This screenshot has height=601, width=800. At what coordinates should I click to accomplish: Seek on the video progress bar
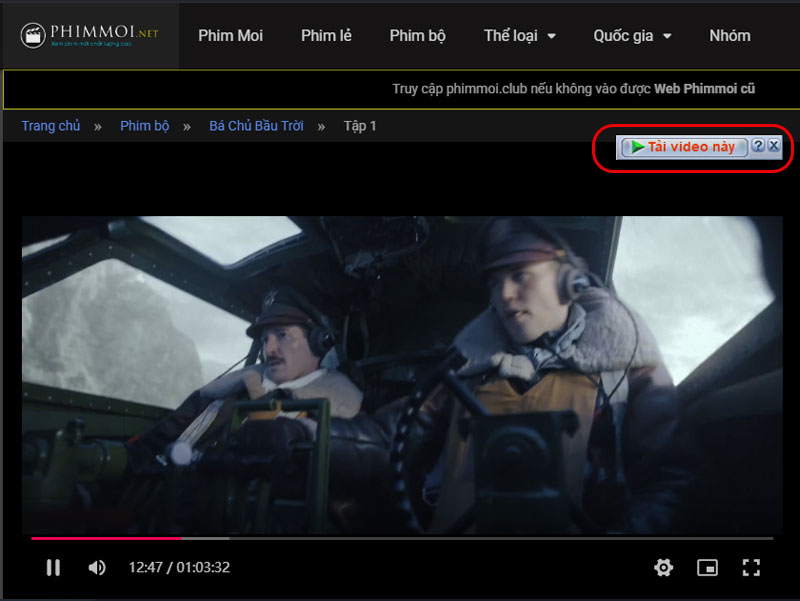pos(400,538)
